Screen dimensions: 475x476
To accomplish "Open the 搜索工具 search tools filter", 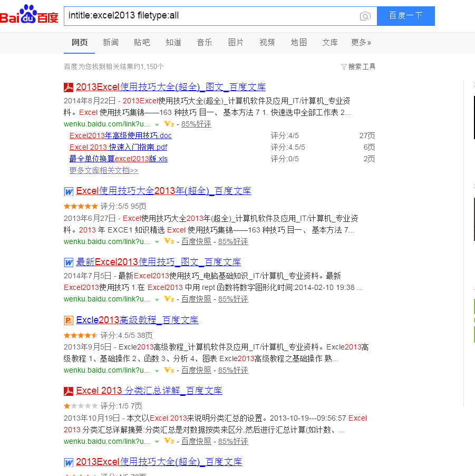I will (x=358, y=67).
